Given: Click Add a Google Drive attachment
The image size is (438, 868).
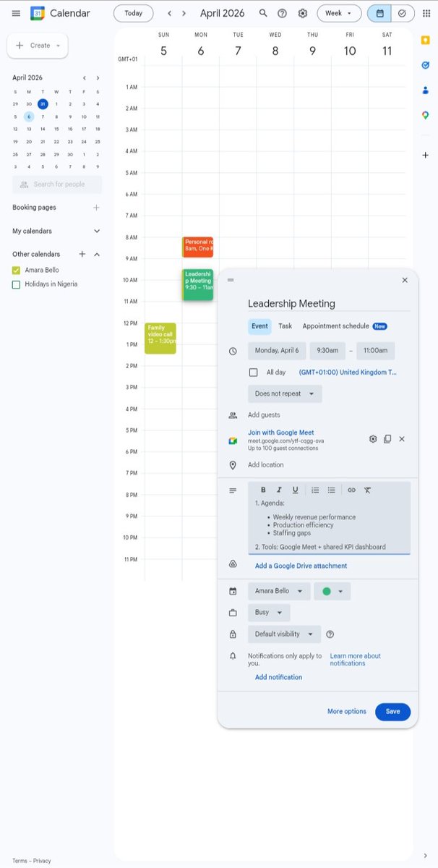Looking at the screenshot, I should point(301,566).
